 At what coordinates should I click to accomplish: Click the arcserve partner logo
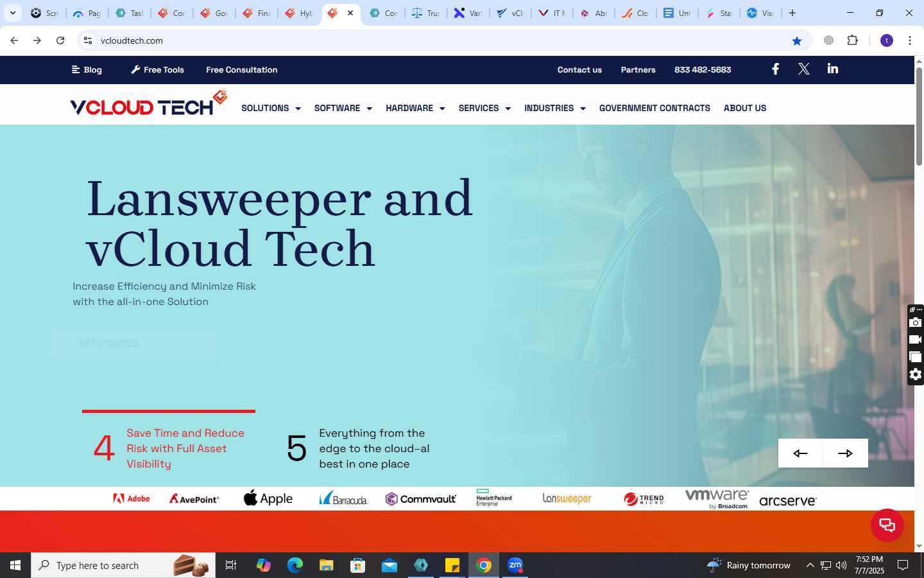788,501
